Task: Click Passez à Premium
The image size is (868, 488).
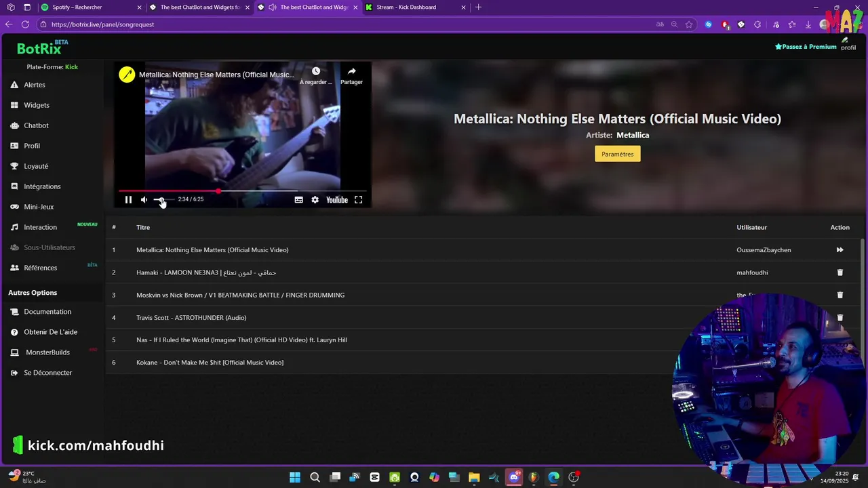Action: pyautogui.click(x=806, y=47)
